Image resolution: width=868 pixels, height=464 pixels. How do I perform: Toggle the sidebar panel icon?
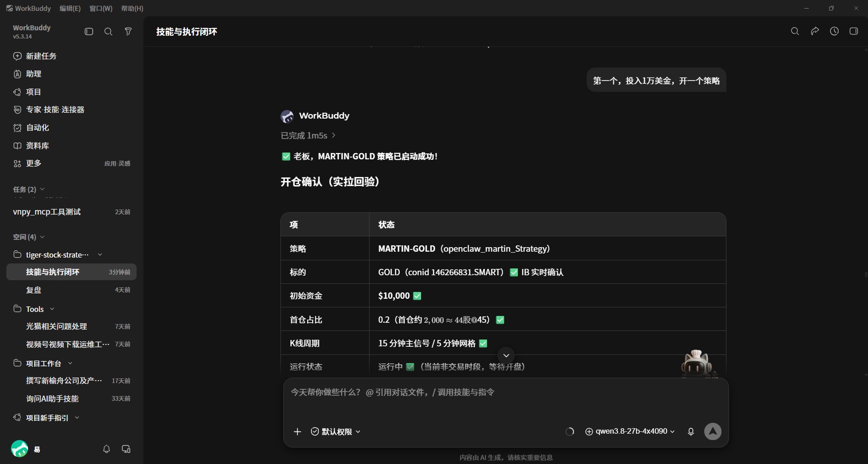(89, 32)
